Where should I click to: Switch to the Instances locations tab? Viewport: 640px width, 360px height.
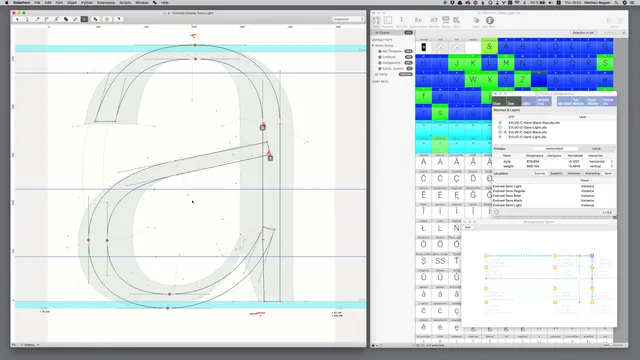coord(573,173)
